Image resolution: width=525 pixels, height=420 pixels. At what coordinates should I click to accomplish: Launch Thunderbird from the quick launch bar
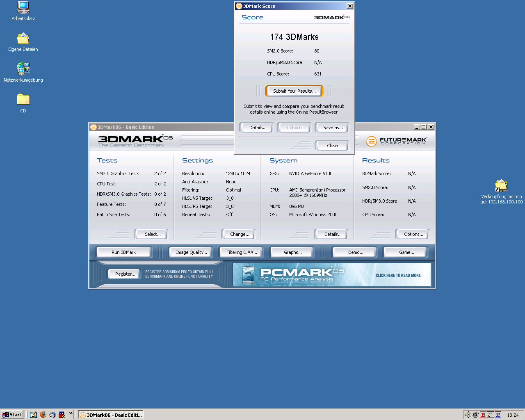(x=52, y=415)
